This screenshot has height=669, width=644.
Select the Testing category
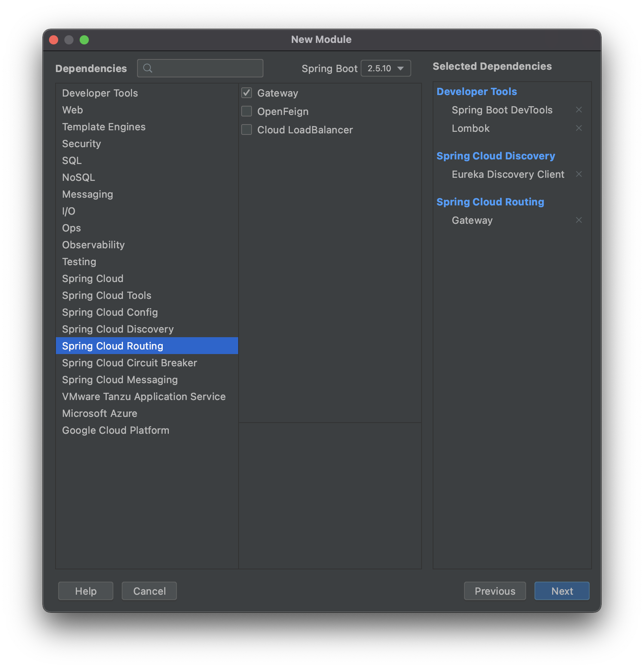147,262
